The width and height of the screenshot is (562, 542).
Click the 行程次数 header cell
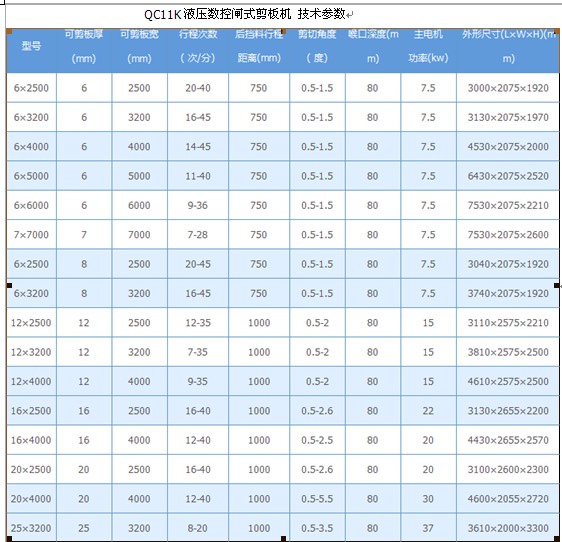click(198, 46)
